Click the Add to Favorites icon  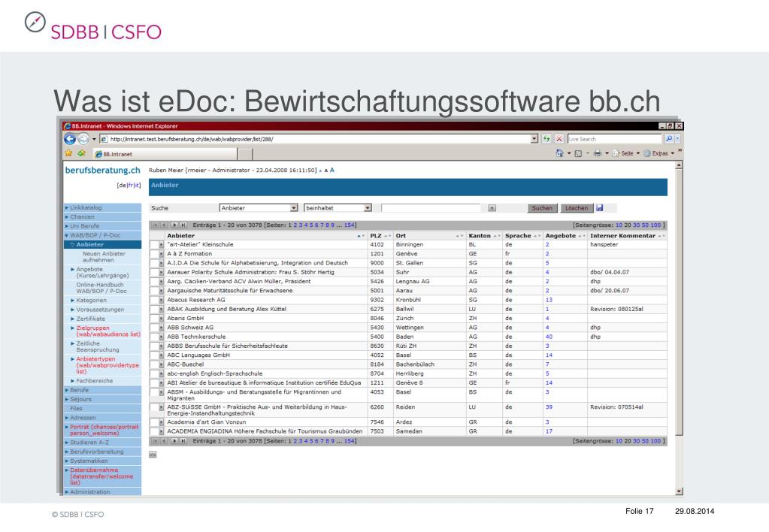pyautogui.click(x=81, y=153)
